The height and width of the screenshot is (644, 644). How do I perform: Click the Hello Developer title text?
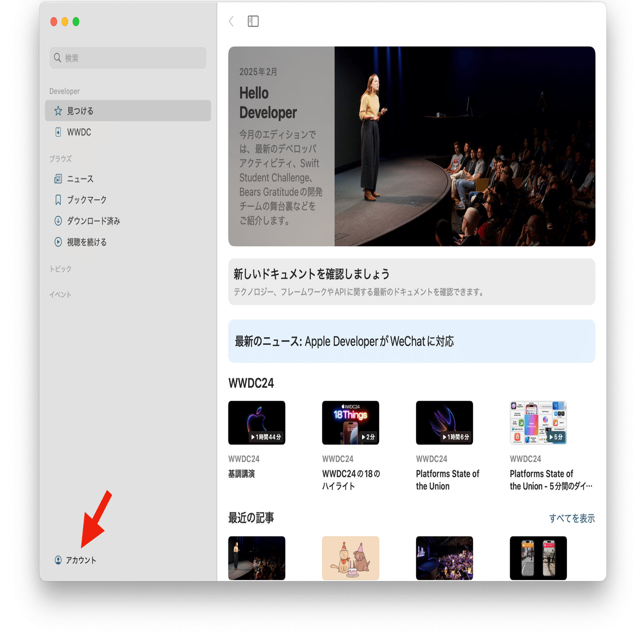coord(268,103)
